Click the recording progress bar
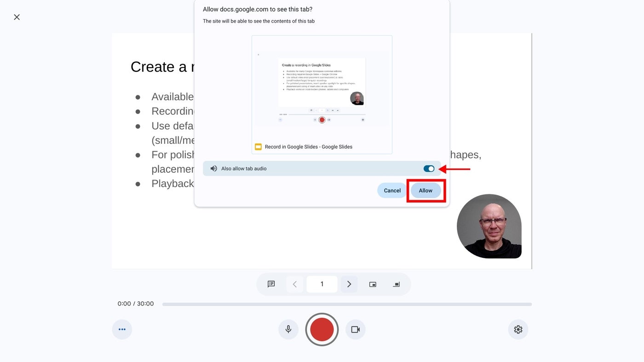 [347, 304]
